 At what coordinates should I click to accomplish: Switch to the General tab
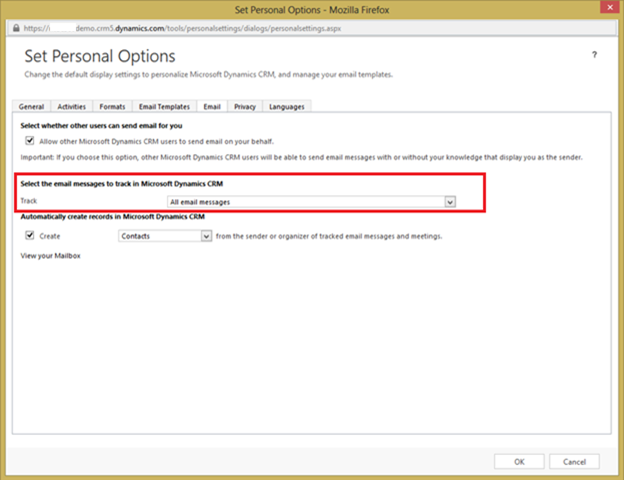pos(31,106)
